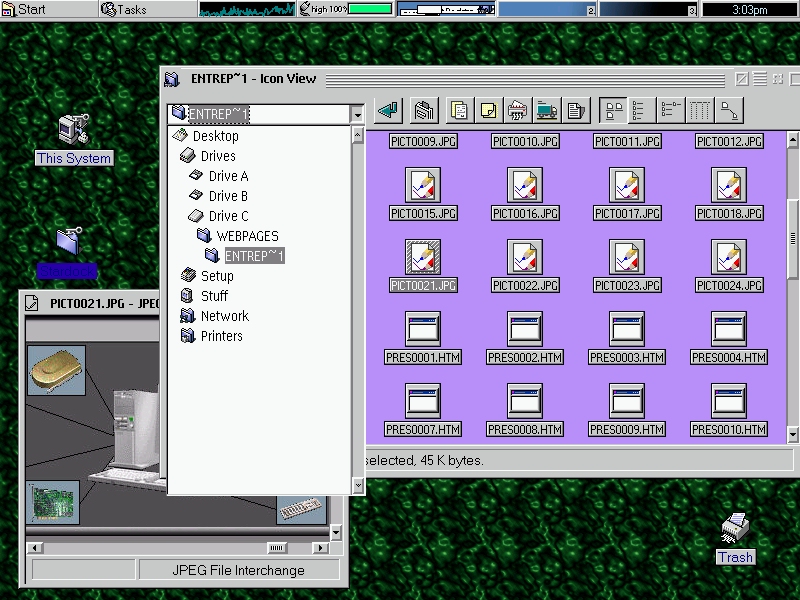Click the dropdown list scroll down arrow
The image size is (800, 600).
(x=358, y=485)
